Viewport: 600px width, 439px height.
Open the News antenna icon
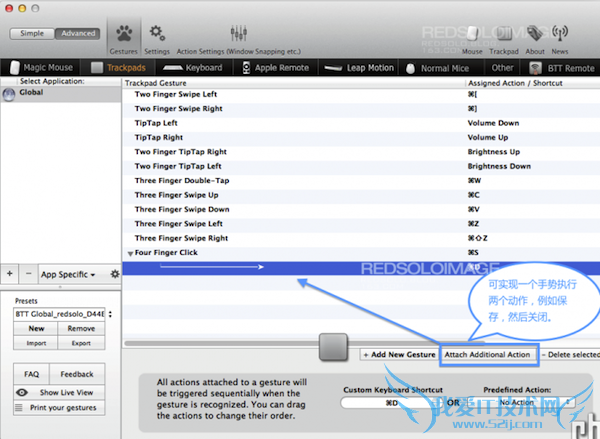click(560, 34)
